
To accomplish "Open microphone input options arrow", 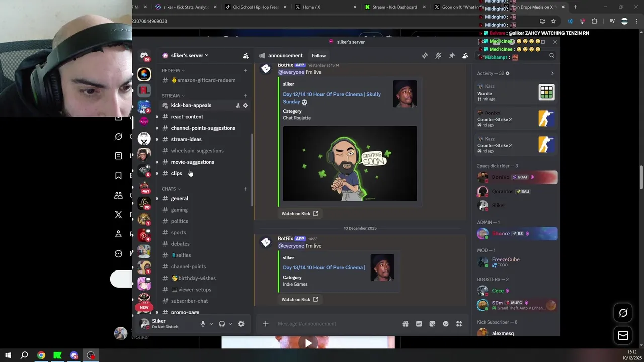I will pos(211,324).
